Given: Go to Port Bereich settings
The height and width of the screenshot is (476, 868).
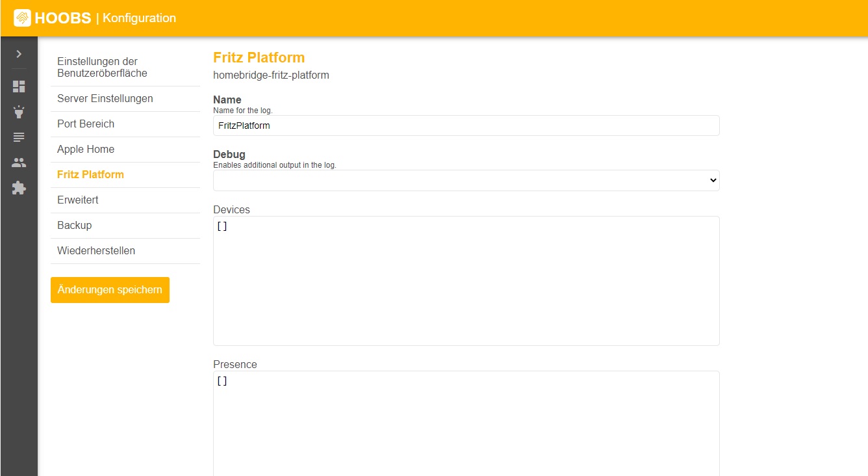Looking at the screenshot, I should (x=86, y=124).
